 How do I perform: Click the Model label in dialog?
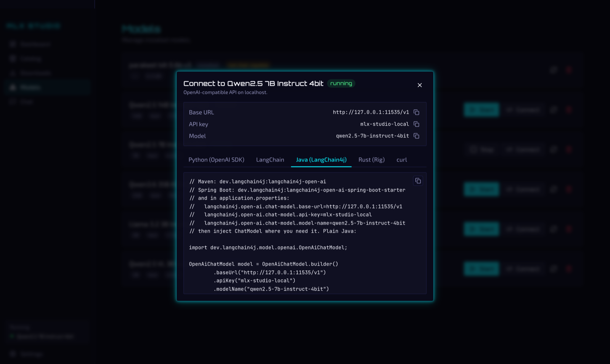(197, 136)
